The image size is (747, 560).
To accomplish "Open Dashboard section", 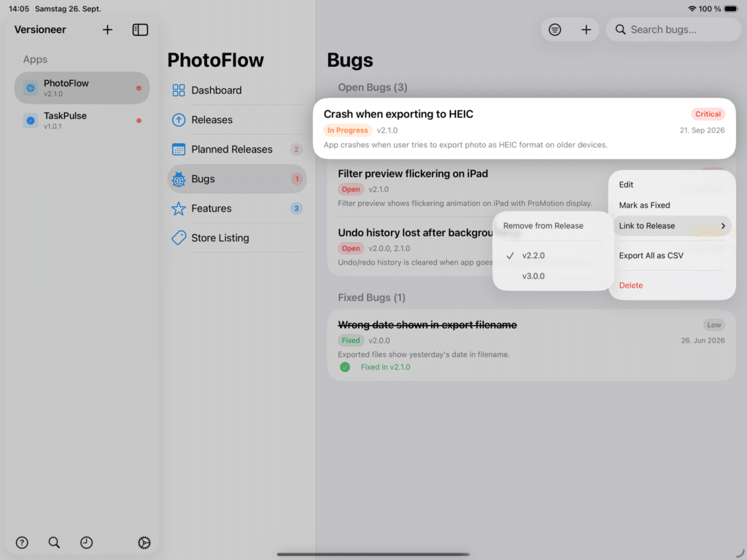I will click(237, 90).
